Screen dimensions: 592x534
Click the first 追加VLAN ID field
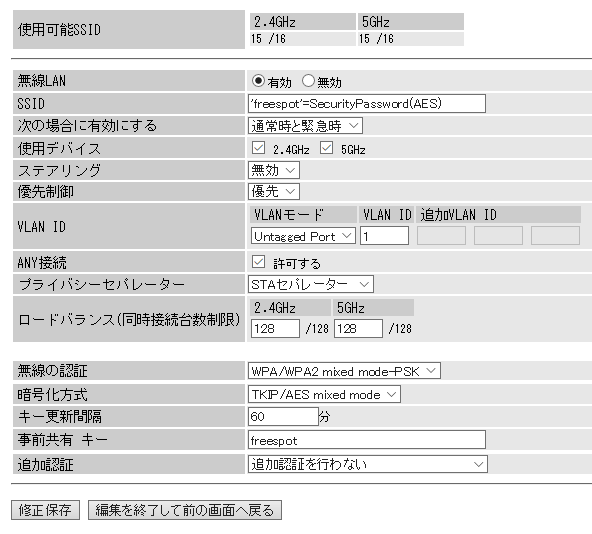point(441,236)
